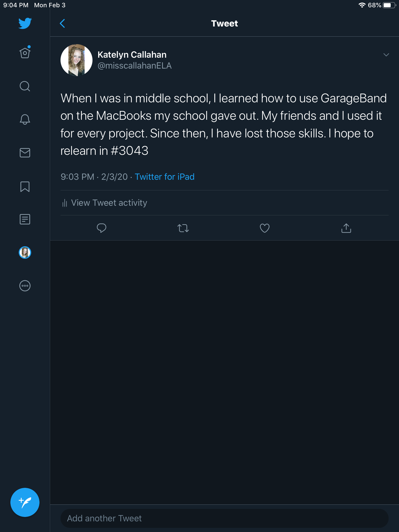399x532 pixels.
Task: Click the Twitter for iPad link
Action: pyautogui.click(x=164, y=177)
